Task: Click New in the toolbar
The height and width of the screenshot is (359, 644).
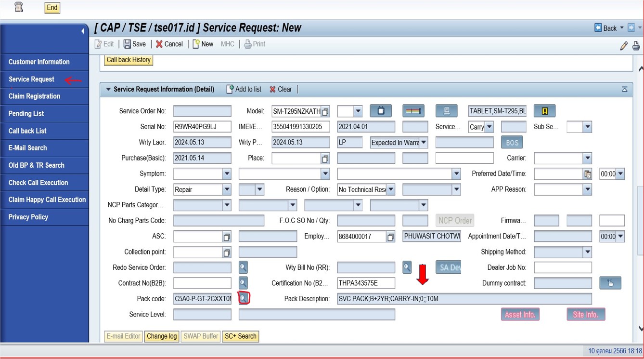Action: point(203,44)
